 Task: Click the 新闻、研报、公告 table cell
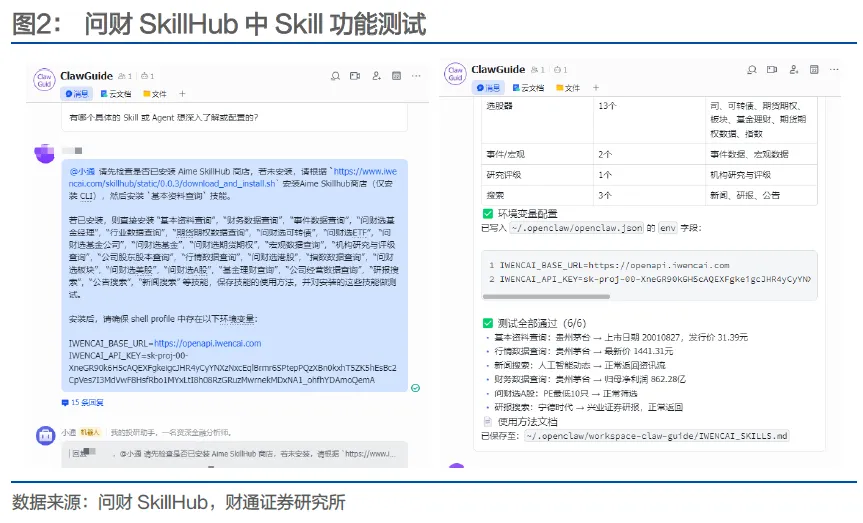pos(761,195)
